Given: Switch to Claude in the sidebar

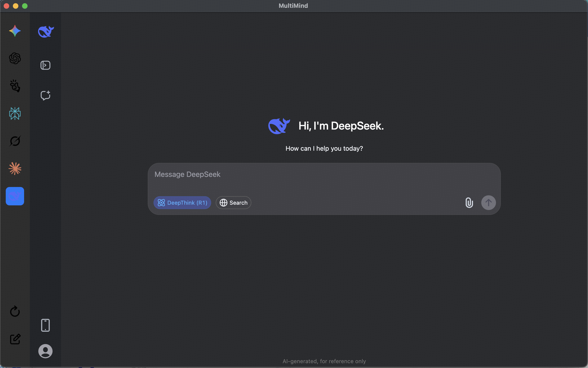Looking at the screenshot, I should tap(15, 168).
